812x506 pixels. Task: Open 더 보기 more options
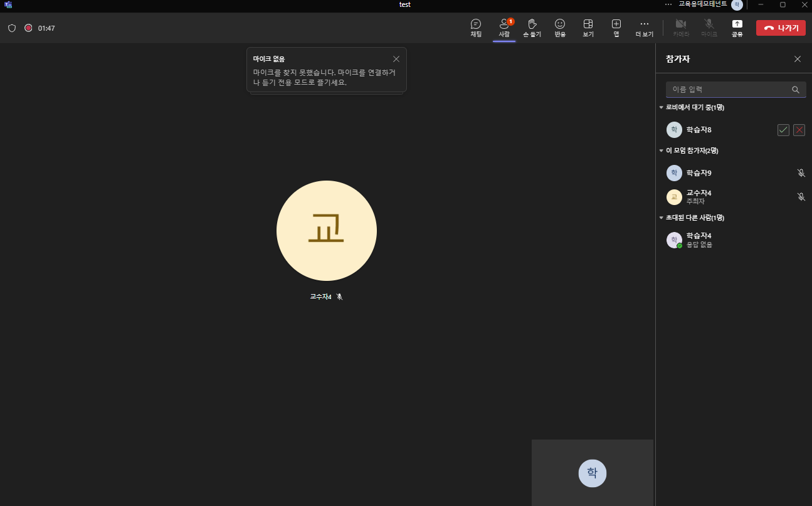coord(644,28)
